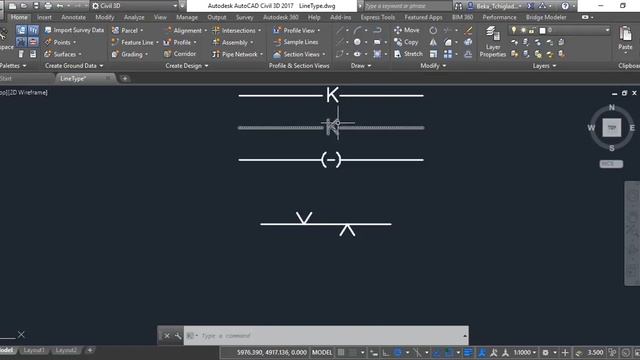Switch to the Analyze ribbon tab

coord(134,18)
